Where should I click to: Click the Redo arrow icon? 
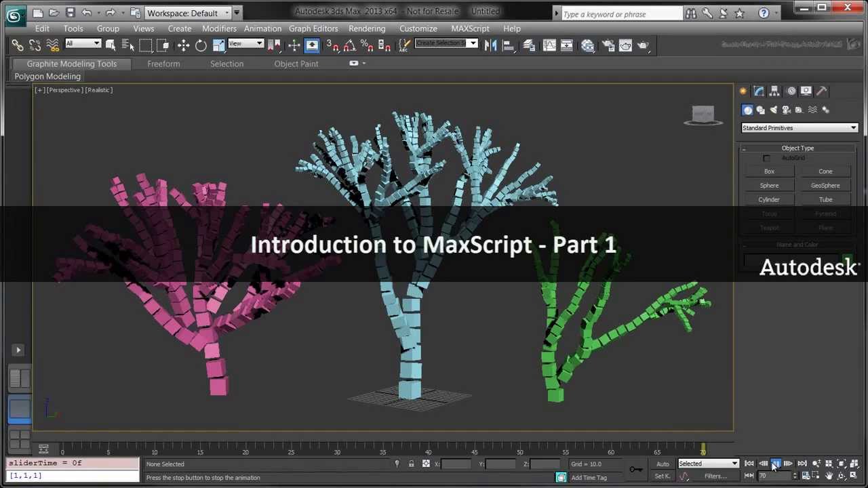tap(110, 13)
